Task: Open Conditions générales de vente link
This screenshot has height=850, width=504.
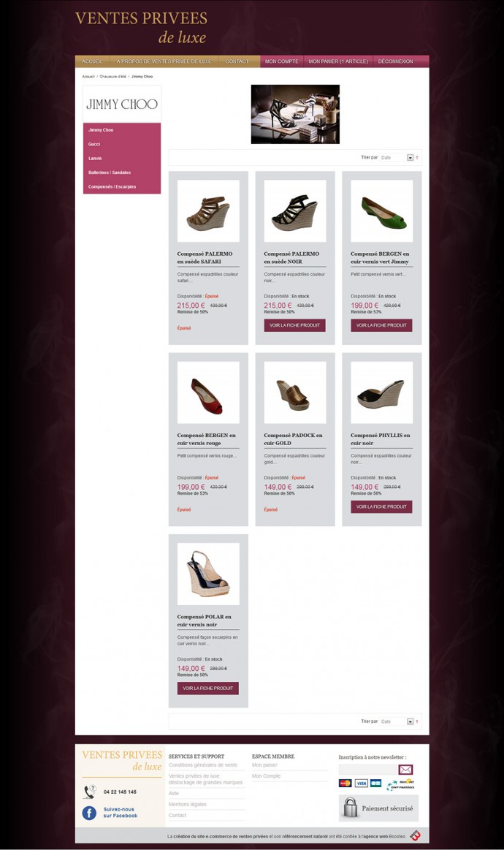Action: (x=203, y=765)
